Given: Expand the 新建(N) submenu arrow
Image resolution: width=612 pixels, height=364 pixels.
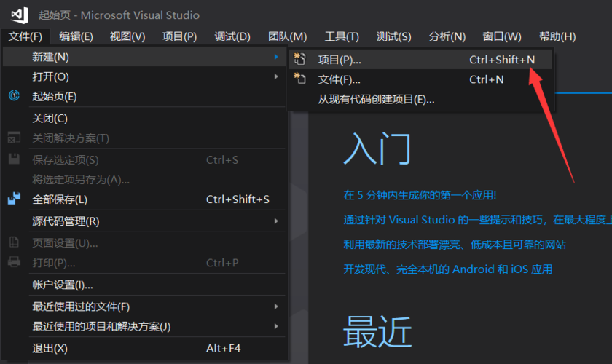Looking at the screenshot, I should click(276, 57).
